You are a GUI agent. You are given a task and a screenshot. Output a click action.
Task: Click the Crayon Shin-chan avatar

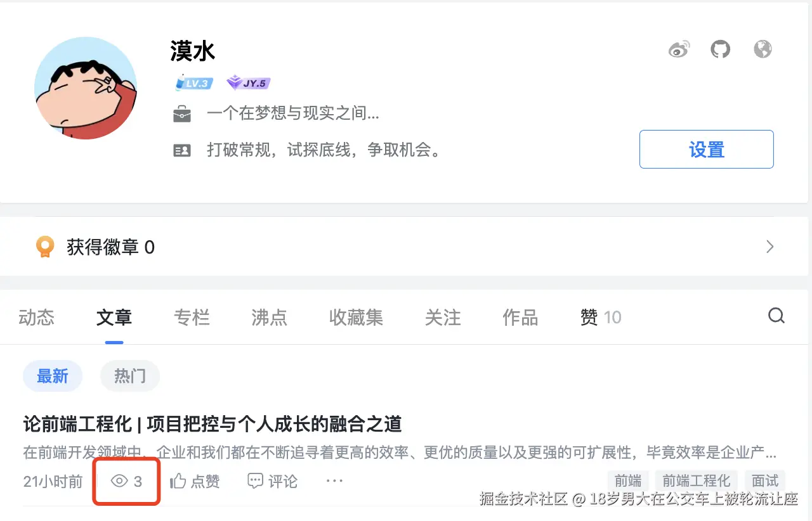pos(86,88)
